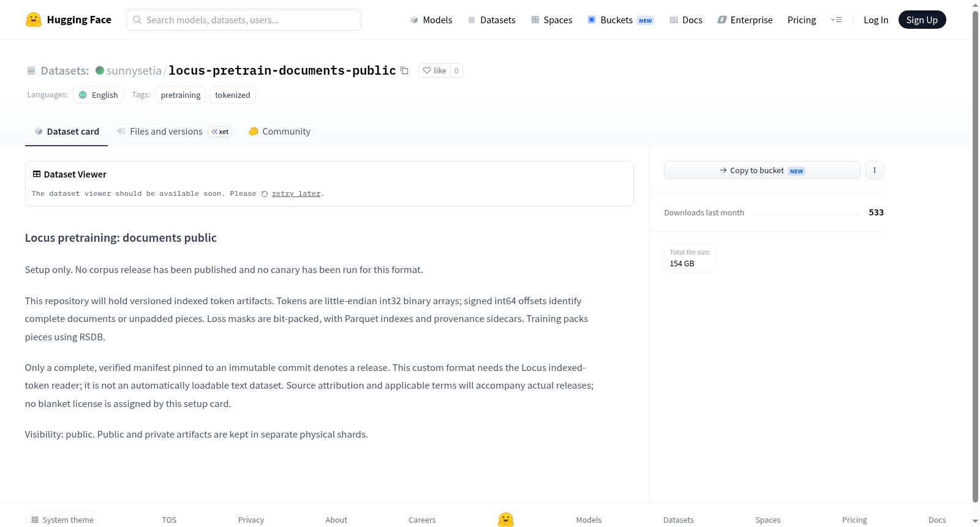Screen dimensions: 980x527
Task: Click the 154 GB file size value
Action: pyautogui.click(x=682, y=264)
